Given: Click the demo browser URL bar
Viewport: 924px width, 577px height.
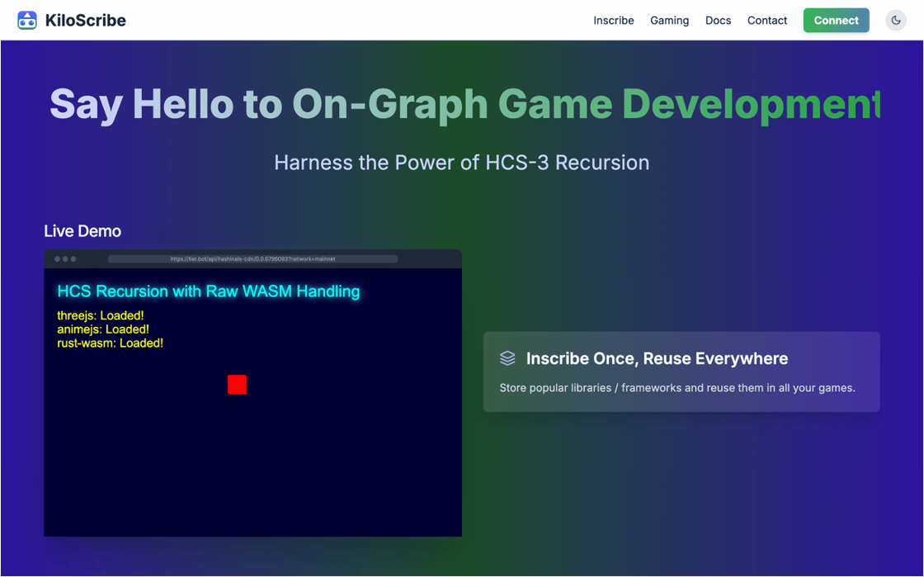Looking at the screenshot, I should pyautogui.click(x=252, y=258).
